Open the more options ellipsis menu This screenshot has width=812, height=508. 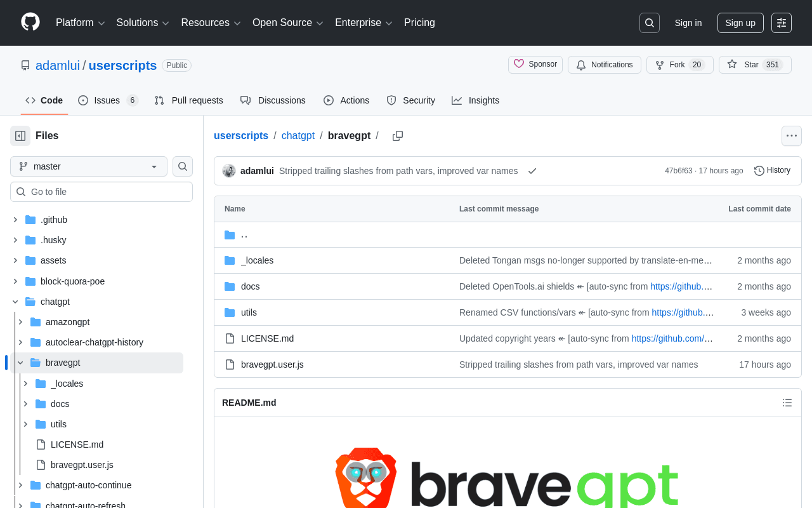click(792, 136)
